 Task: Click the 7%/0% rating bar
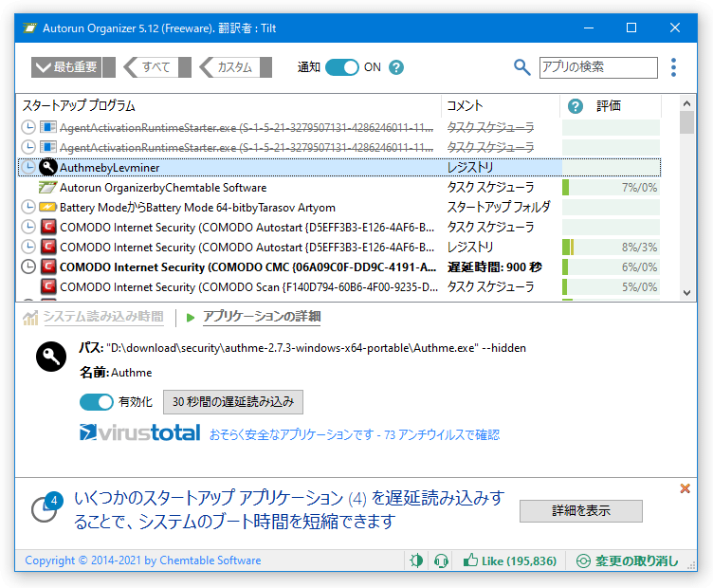tap(612, 188)
